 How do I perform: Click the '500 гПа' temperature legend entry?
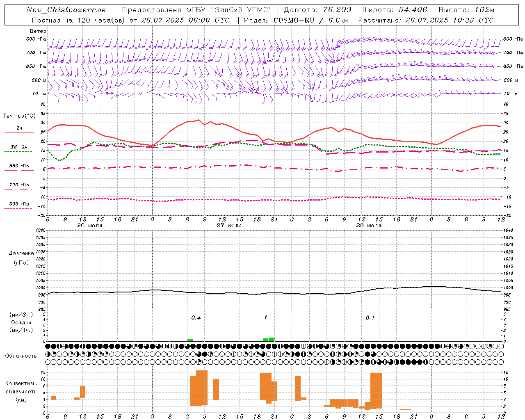[x=19, y=204]
